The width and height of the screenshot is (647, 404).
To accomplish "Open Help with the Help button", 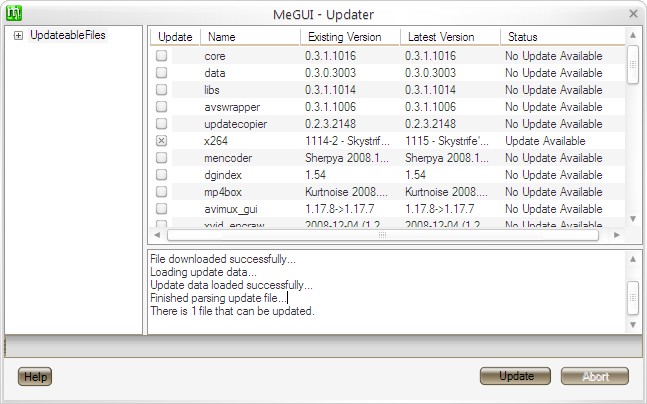I will [35, 376].
